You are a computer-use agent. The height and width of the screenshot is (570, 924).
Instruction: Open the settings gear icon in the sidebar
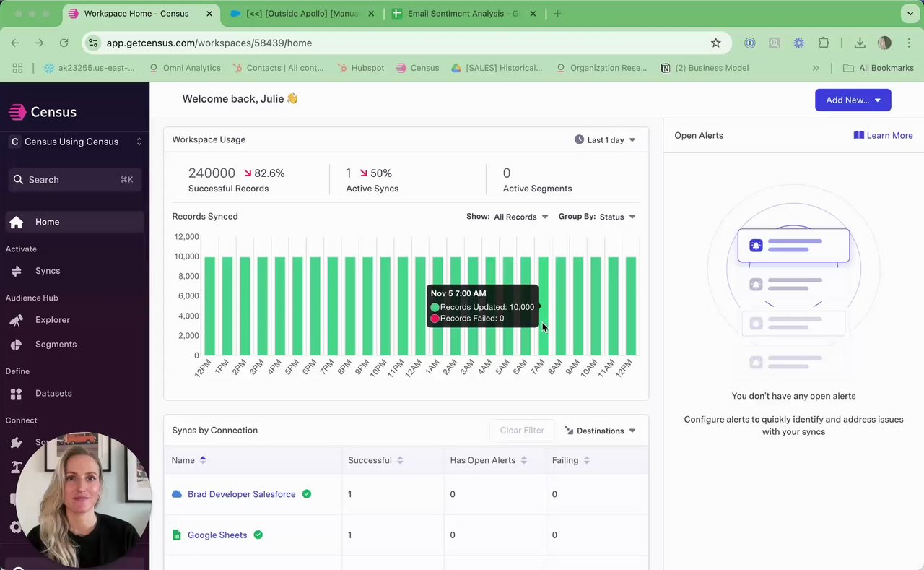click(x=16, y=527)
